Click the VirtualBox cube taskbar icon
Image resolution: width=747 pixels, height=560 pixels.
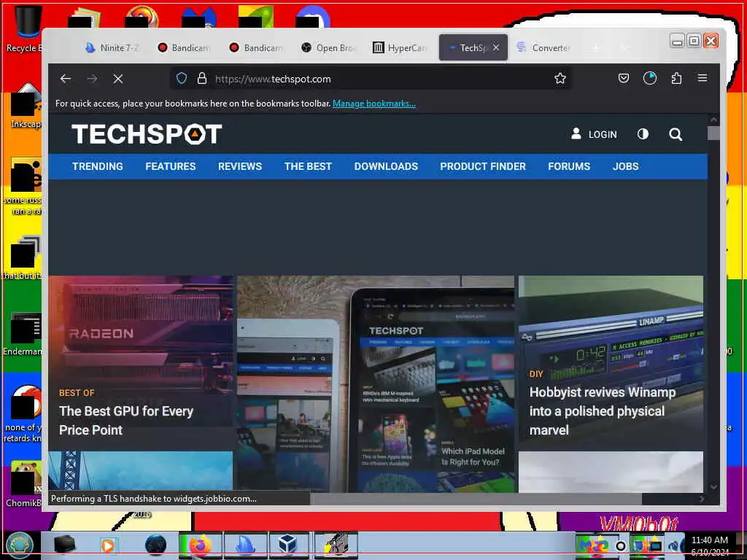288,545
